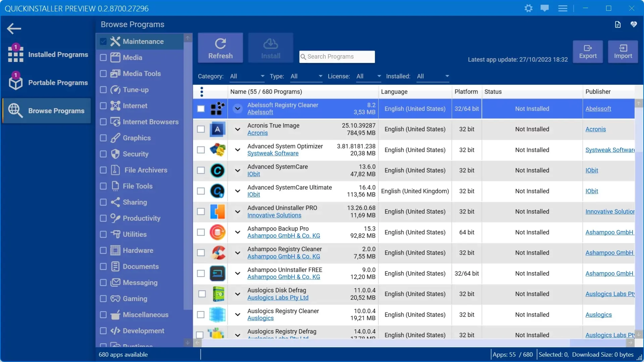Select the Ashampoo Backup Pro row checkbox
Image resolution: width=644 pixels, height=362 pixels.
[201, 232]
